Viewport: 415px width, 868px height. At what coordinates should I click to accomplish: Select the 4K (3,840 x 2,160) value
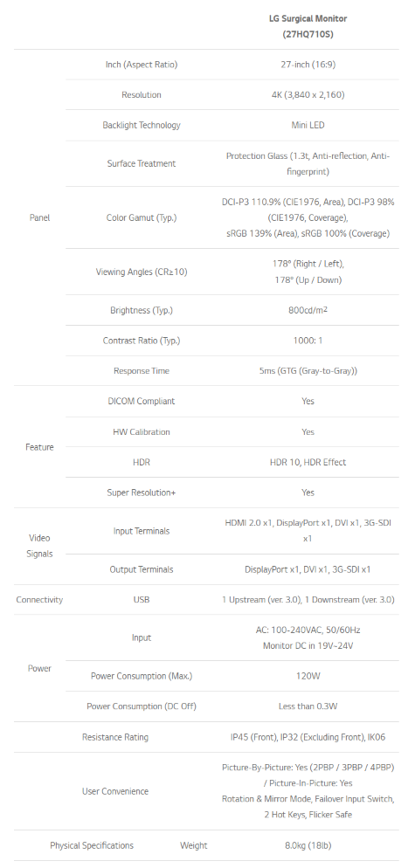tap(308, 95)
